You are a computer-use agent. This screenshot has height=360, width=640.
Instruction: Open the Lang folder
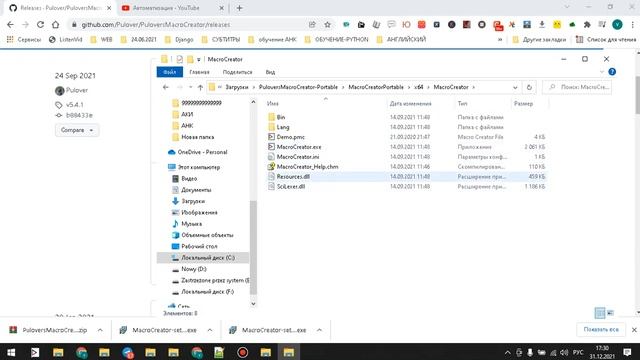(x=282, y=127)
